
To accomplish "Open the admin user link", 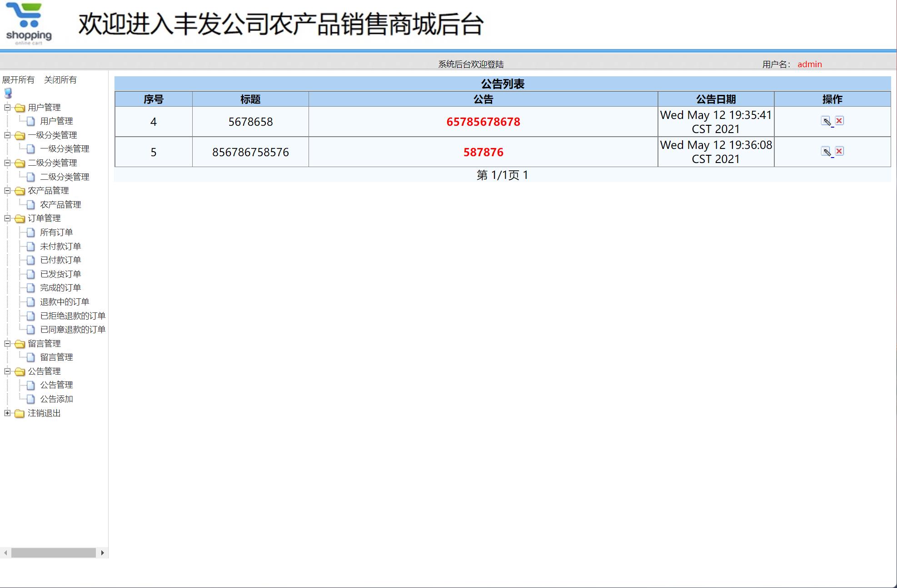I will tap(810, 64).
